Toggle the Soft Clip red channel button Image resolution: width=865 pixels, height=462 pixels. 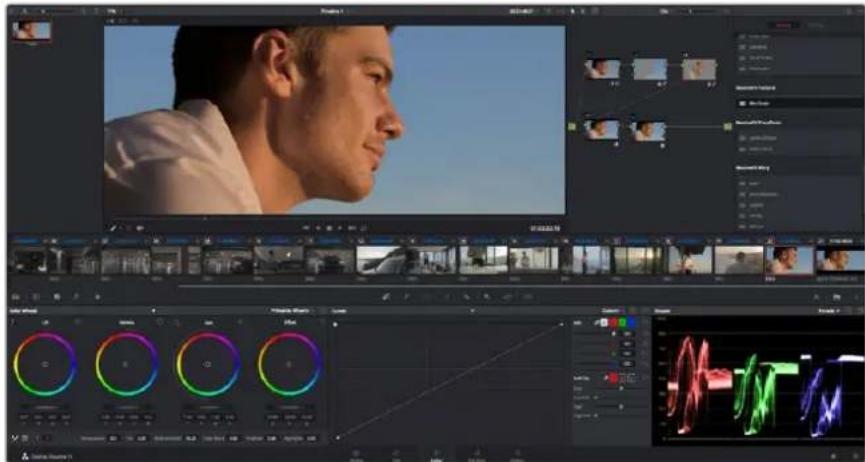[x=613, y=378]
